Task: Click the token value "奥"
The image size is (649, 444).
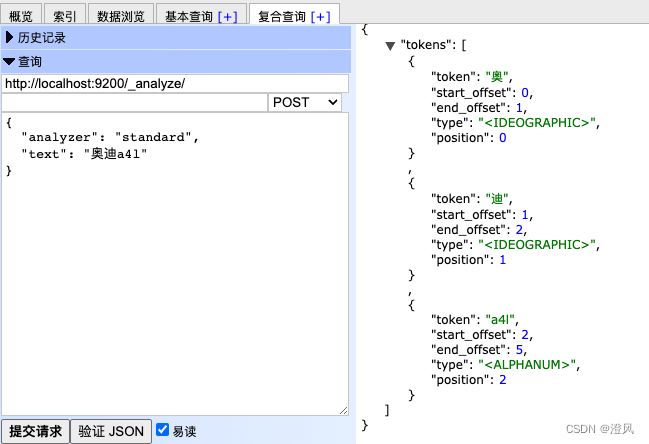Action: [497, 77]
